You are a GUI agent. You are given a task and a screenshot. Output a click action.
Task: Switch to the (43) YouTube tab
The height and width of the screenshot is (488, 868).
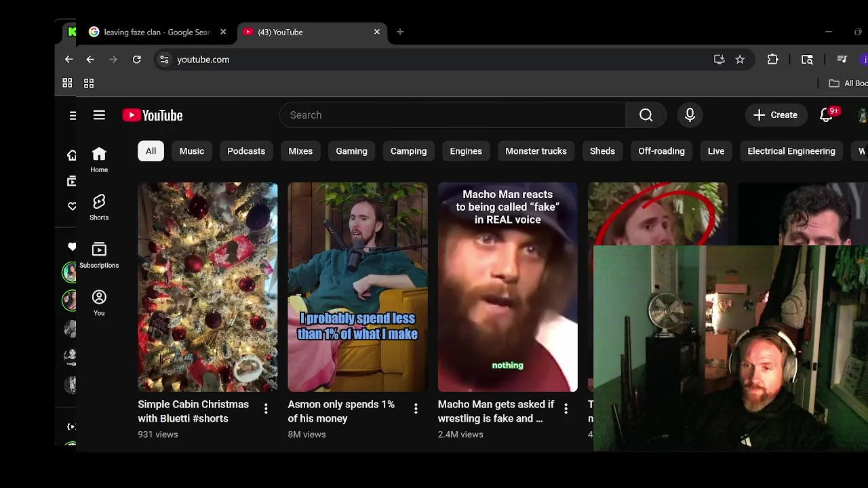[312, 32]
